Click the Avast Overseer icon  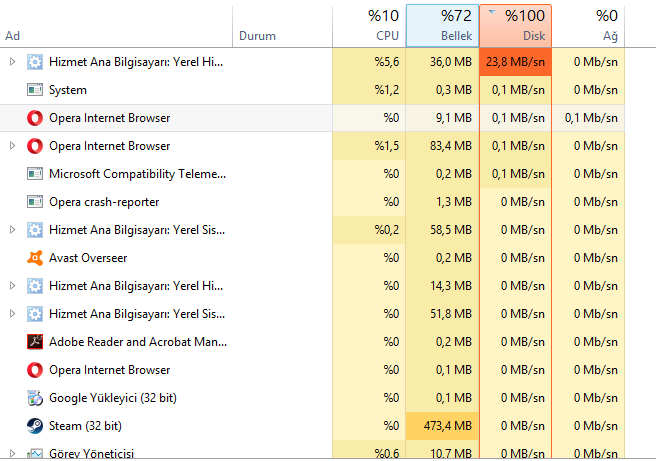(x=35, y=258)
